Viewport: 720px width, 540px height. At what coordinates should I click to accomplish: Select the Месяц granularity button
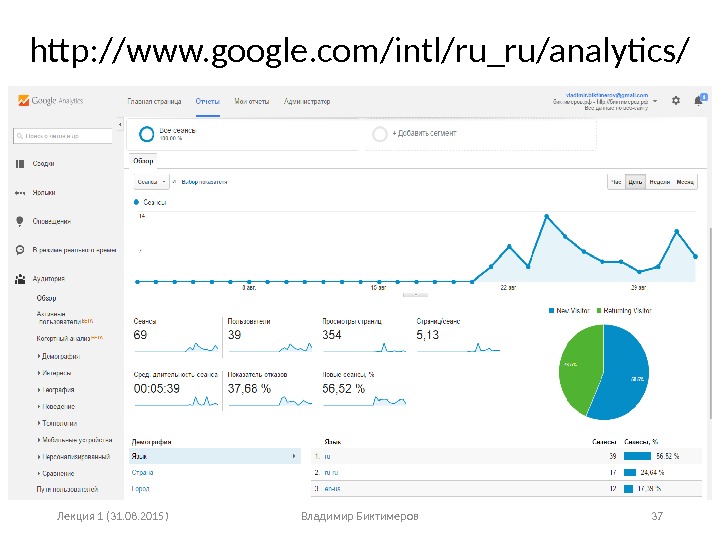(x=685, y=182)
